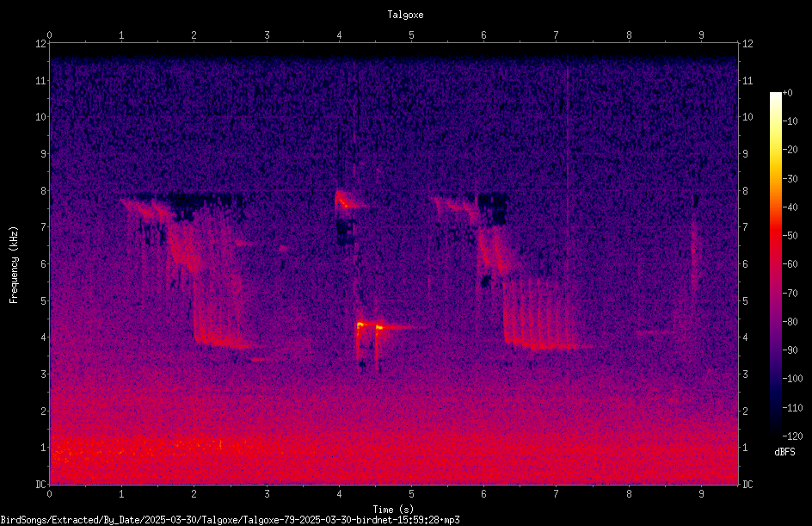Click '0' on the bottom time axis

[49, 494]
